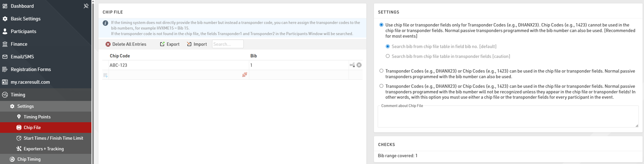The image size is (644, 164).
Task: Click the Import arrow icon
Action: [189, 44]
